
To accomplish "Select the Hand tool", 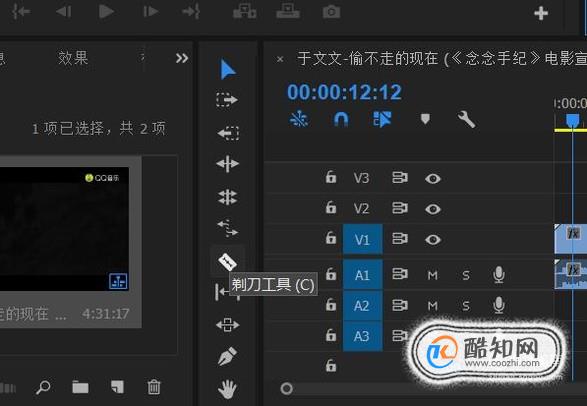I will click(227, 389).
